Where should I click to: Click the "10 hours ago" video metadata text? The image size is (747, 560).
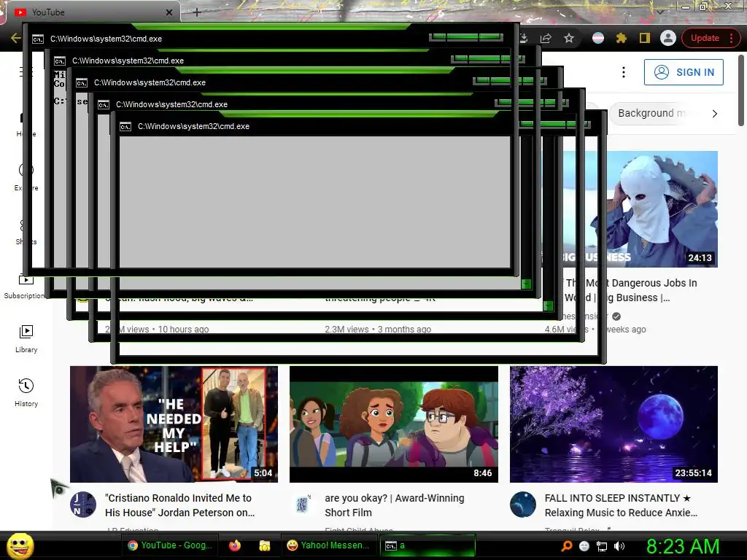[183, 329]
